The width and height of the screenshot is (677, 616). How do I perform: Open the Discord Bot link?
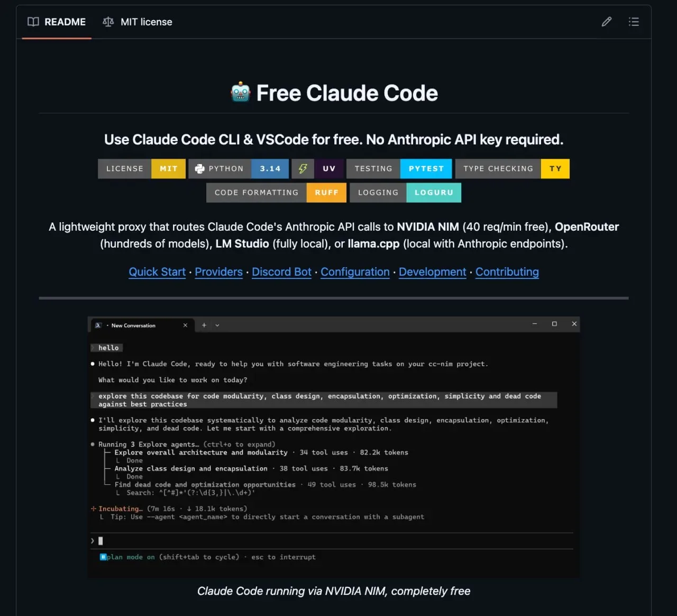281,272
